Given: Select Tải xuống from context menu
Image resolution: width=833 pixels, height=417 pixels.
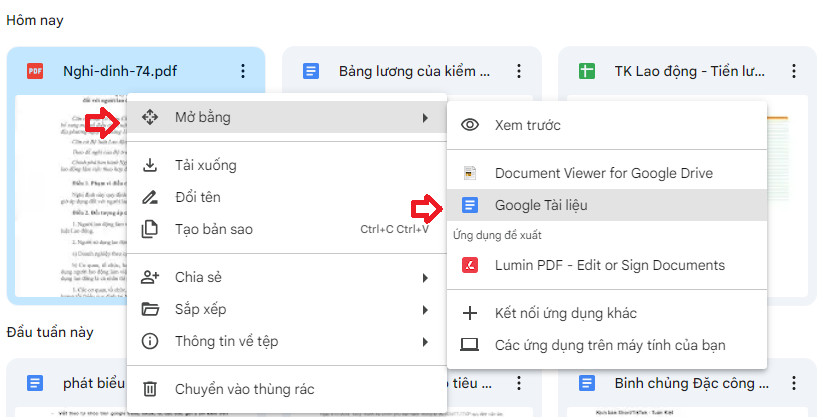Looking at the screenshot, I should (x=205, y=165).
